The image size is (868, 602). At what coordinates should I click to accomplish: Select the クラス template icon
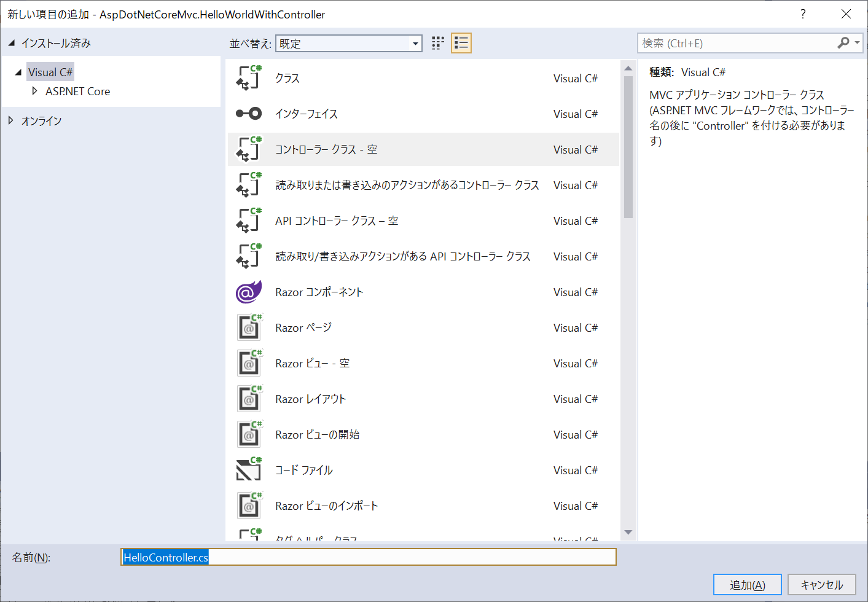tap(249, 78)
